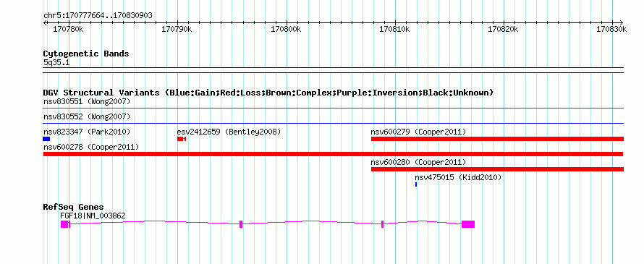Click the nsv830552 (Wong2007) label

pos(87,117)
